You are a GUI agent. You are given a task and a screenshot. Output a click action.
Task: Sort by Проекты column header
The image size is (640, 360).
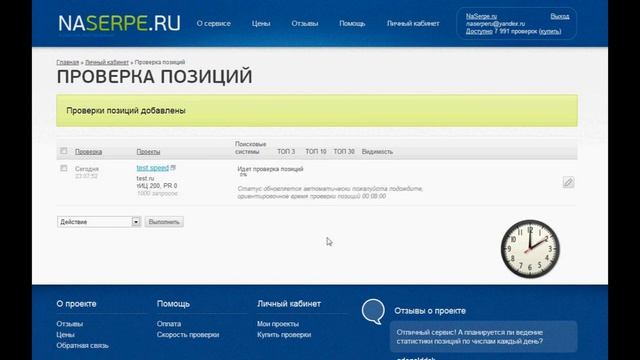[x=148, y=151]
